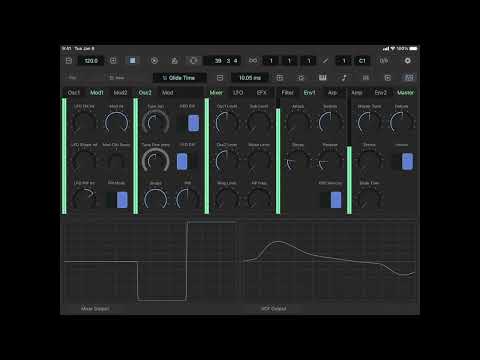Open the Filter tab
This screenshot has width=480, height=360.
[288, 92]
